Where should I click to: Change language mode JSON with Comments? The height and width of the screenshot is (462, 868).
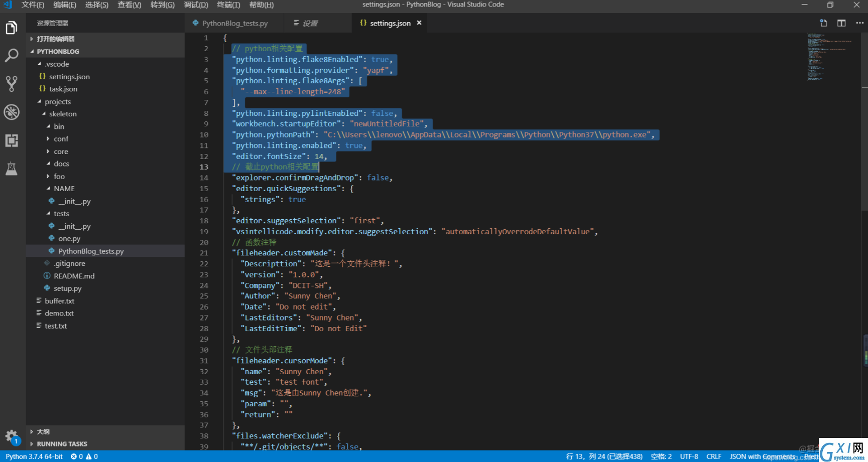tap(762, 456)
